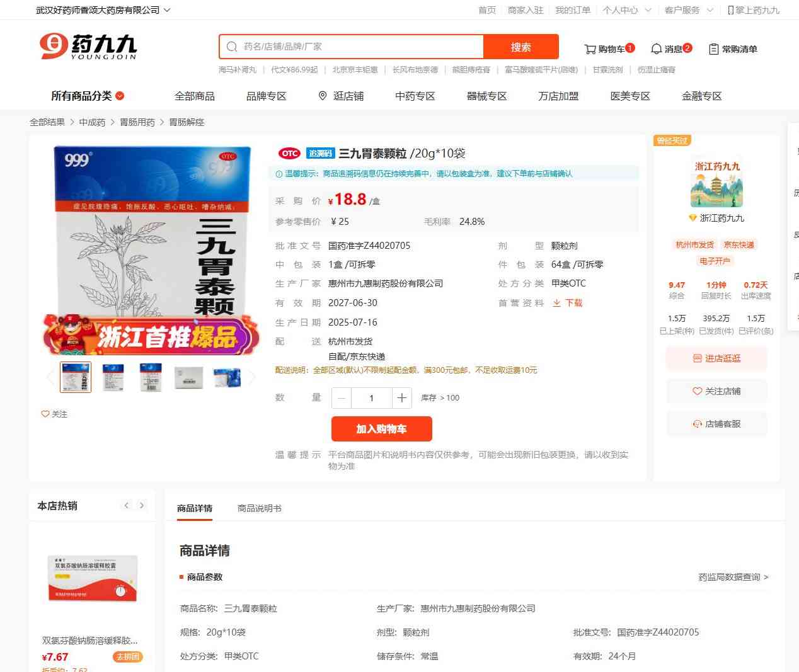
Task: Open the 中药专区 menu item
Action: click(x=415, y=96)
